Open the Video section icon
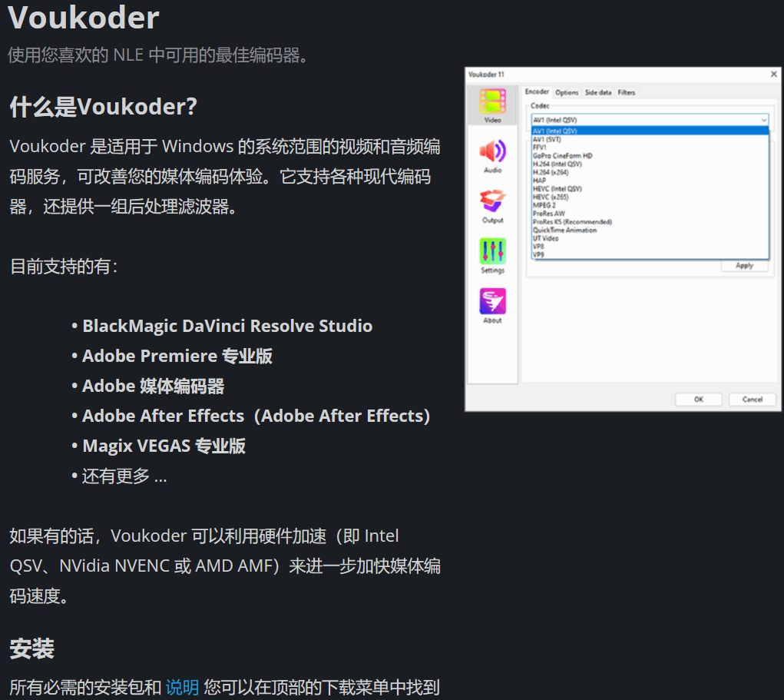The height and width of the screenshot is (700, 784). point(492,102)
